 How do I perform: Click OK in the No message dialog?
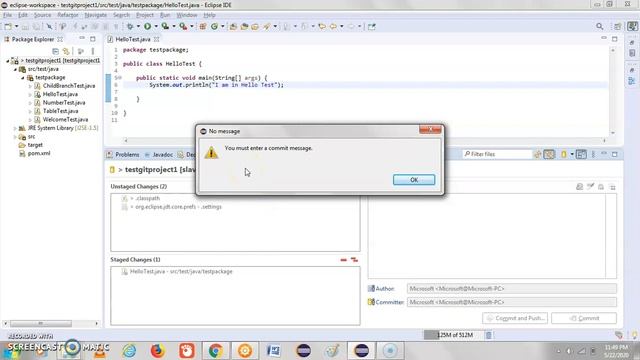click(414, 180)
